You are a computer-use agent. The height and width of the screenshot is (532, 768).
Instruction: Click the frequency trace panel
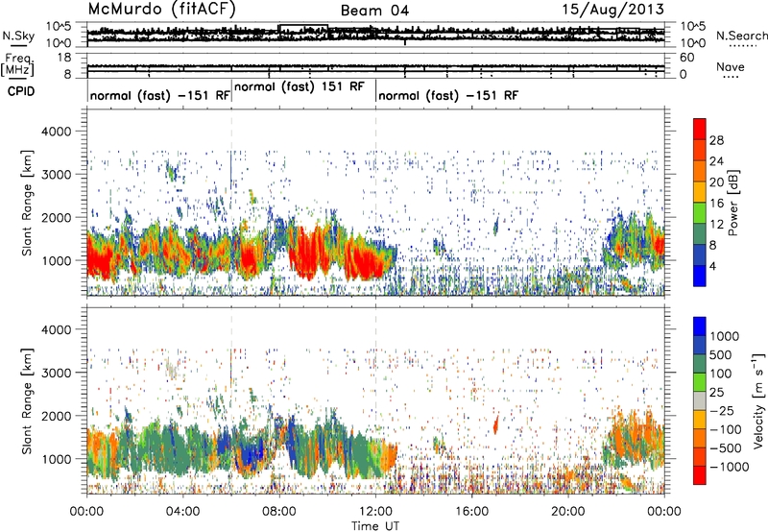click(375, 67)
